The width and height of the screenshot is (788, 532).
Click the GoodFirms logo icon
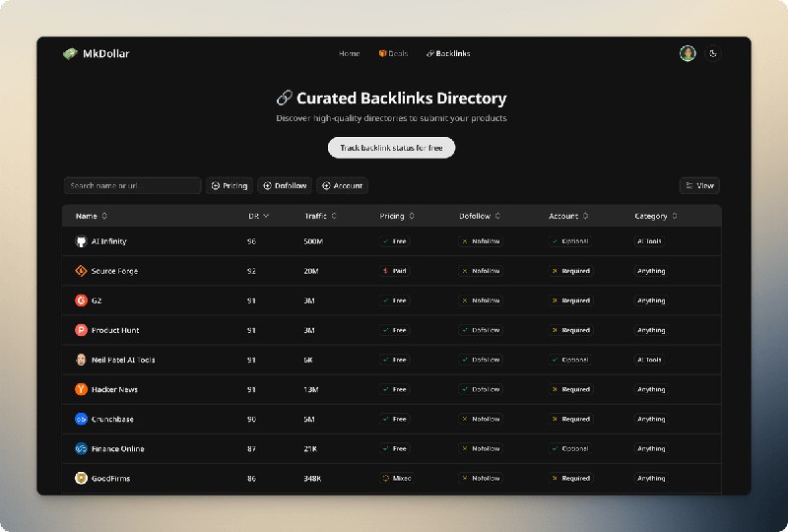(x=81, y=478)
